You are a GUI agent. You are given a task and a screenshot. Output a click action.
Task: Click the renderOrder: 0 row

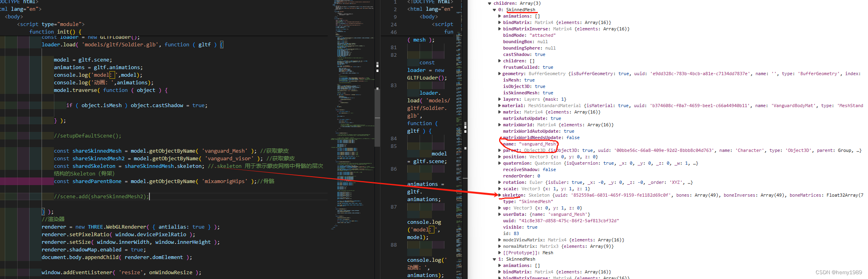[522, 176]
